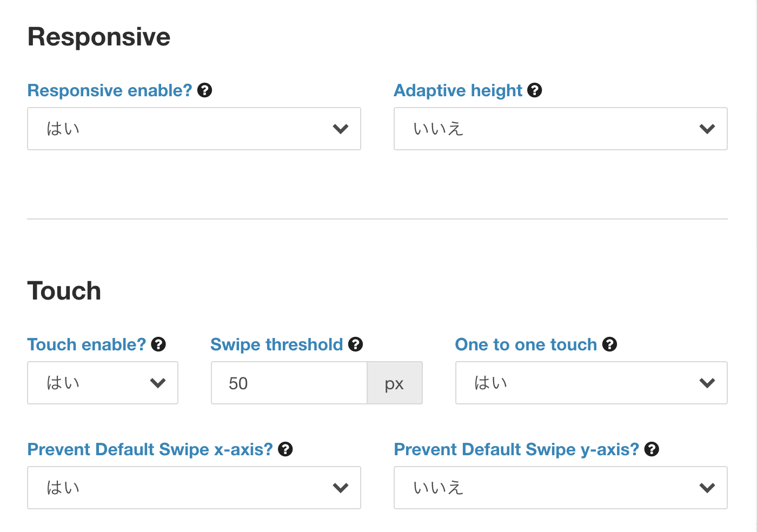This screenshot has width=757, height=532.
Task: Click question mark next to One to one touch
Action: pos(609,344)
